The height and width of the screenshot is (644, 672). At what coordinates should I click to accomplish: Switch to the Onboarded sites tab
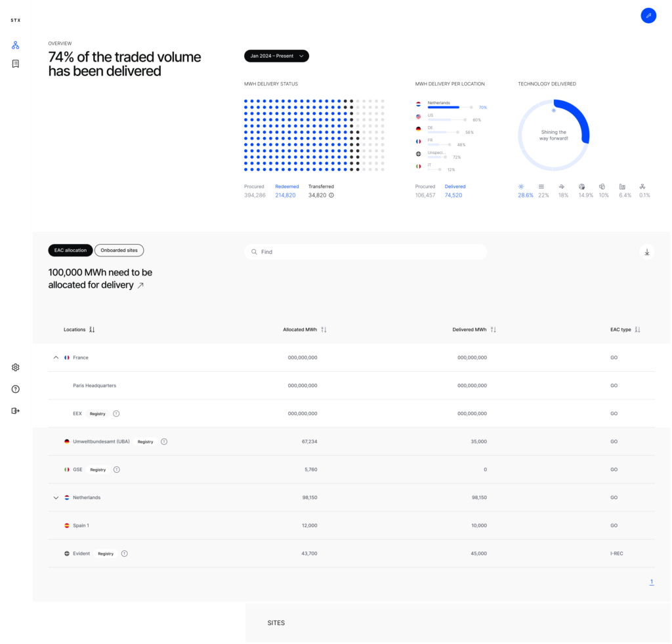click(119, 251)
